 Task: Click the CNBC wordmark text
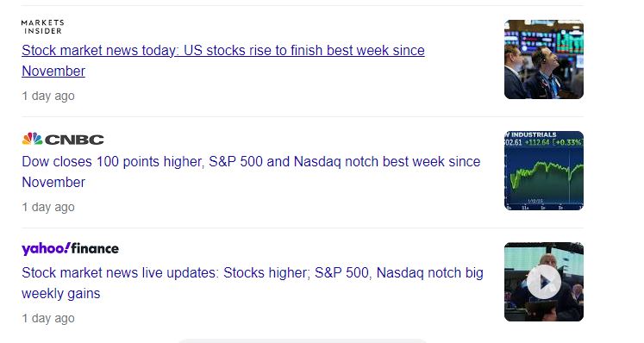click(74, 140)
